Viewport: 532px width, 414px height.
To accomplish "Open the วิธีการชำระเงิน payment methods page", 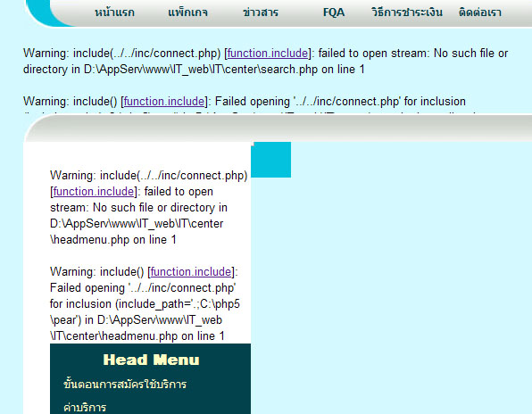I will pyautogui.click(x=407, y=12).
